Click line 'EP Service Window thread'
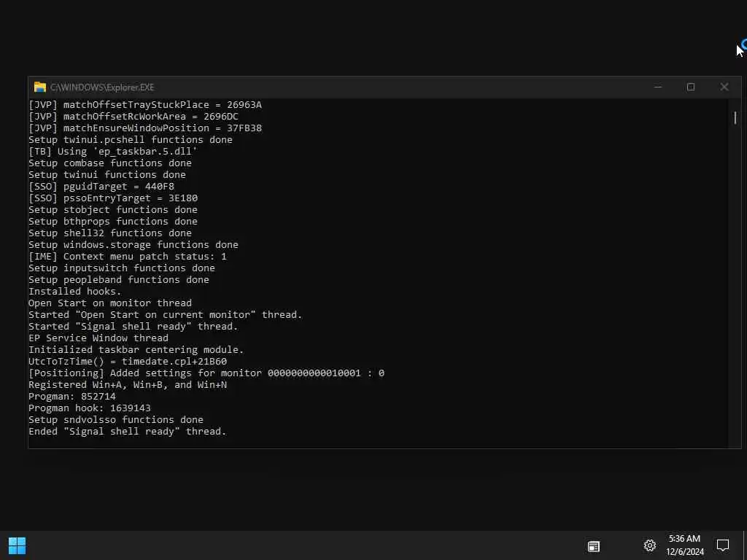747x560 pixels. click(98, 338)
